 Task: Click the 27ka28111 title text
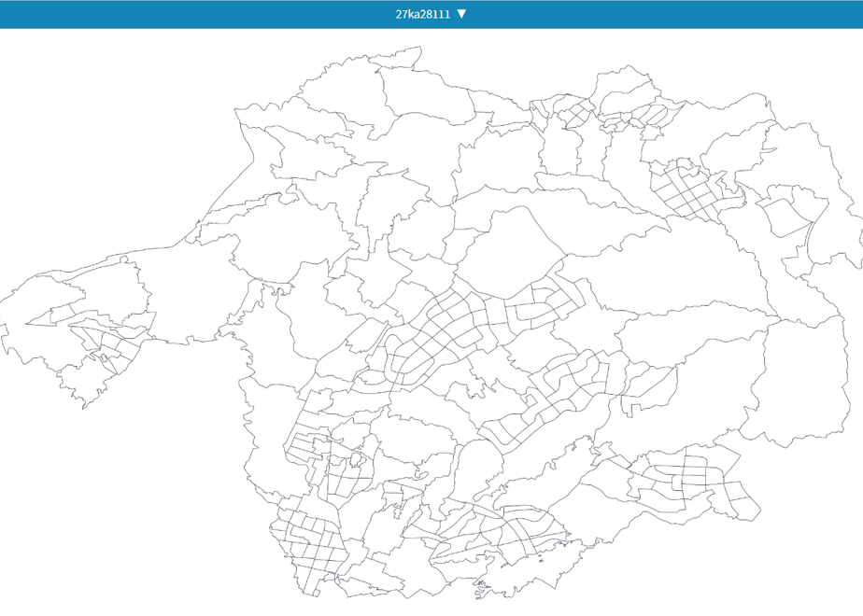pyautogui.click(x=423, y=14)
